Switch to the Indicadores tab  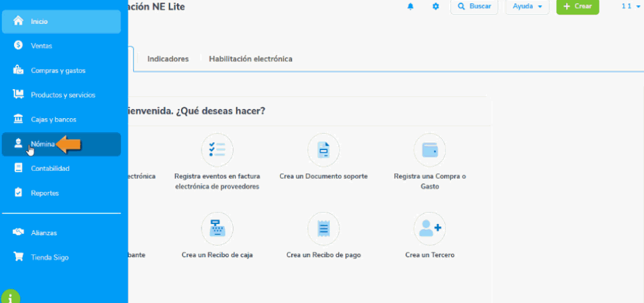(168, 58)
